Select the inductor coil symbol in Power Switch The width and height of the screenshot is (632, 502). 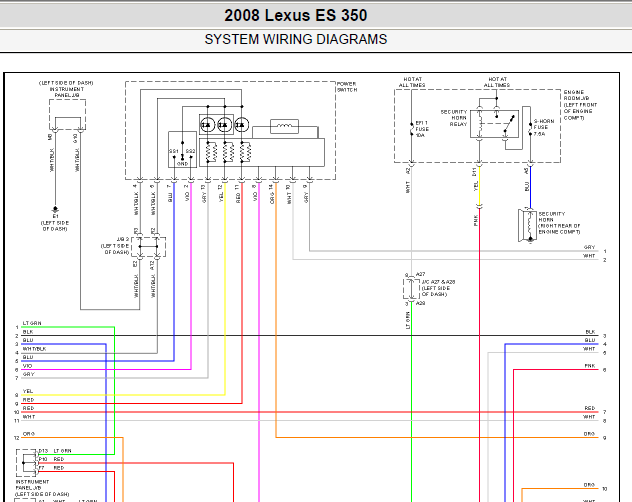pos(285,126)
